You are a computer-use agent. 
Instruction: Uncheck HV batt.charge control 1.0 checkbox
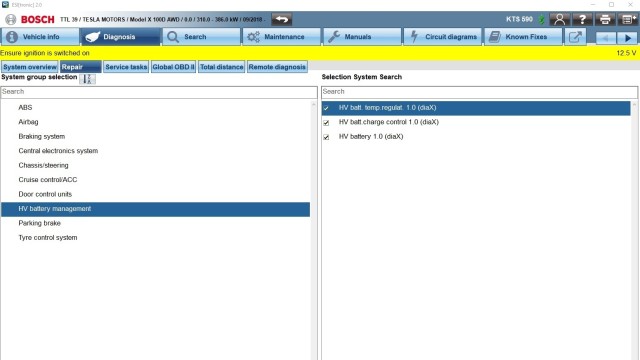(326, 122)
